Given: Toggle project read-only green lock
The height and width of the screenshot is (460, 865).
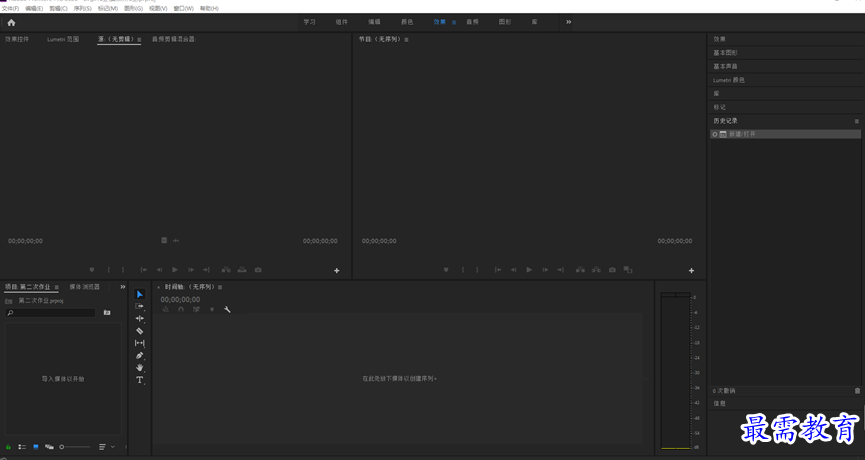Looking at the screenshot, I should (8, 447).
